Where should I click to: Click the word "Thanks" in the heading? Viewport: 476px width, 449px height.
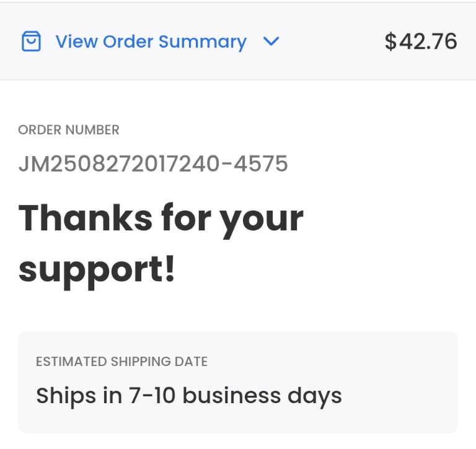[85, 218]
